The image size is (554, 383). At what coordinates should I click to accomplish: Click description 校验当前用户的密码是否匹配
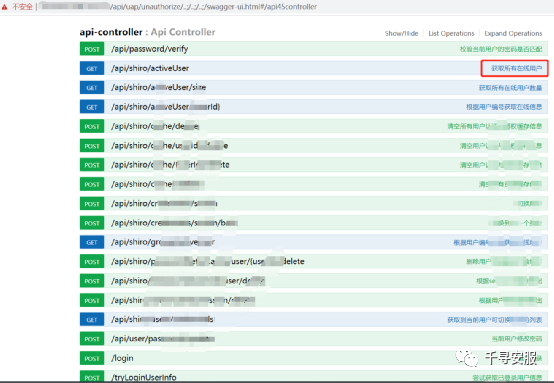tap(501, 49)
